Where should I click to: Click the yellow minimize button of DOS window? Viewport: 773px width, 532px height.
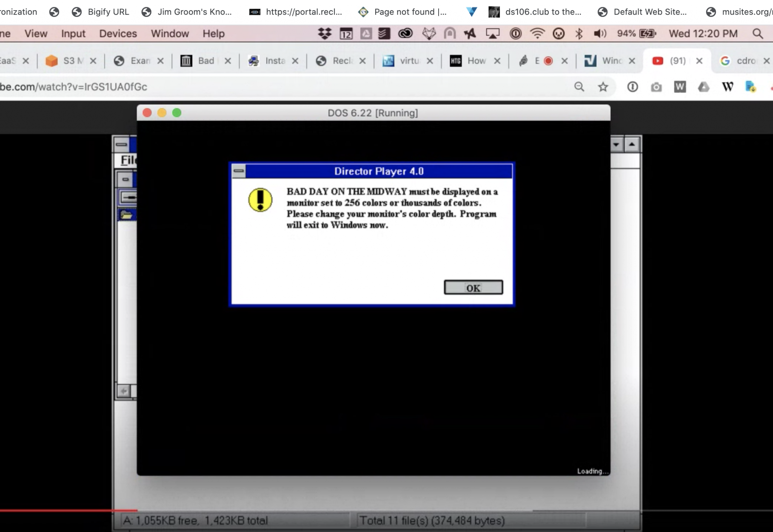click(162, 113)
